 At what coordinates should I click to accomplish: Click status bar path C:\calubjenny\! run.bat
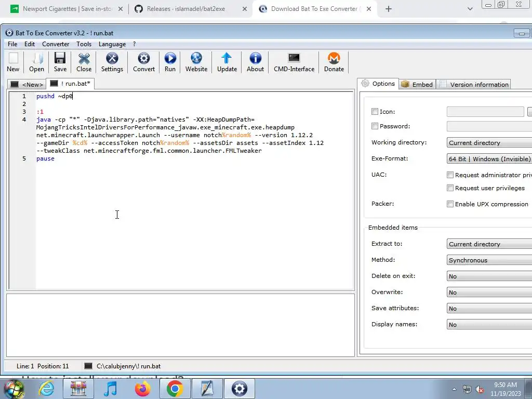pos(129,366)
